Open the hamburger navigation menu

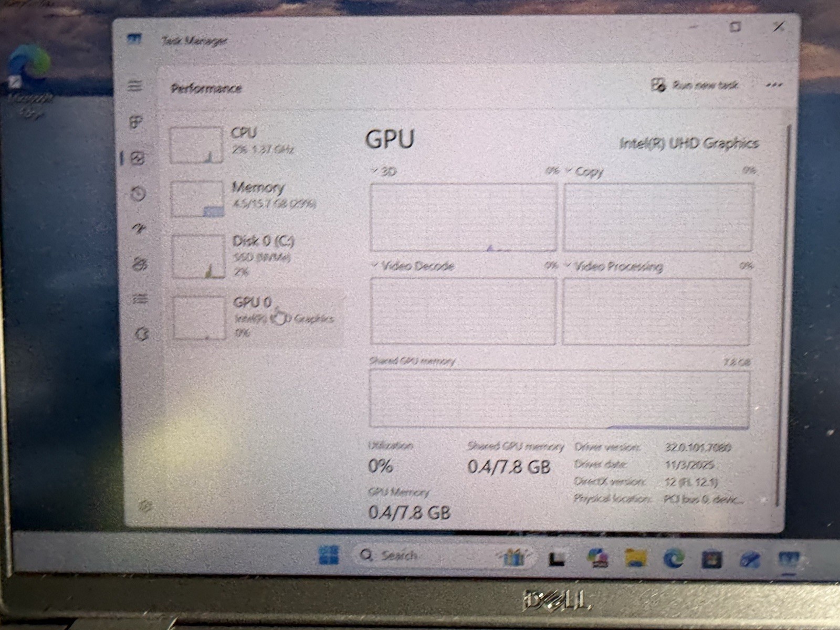[135, 86]
